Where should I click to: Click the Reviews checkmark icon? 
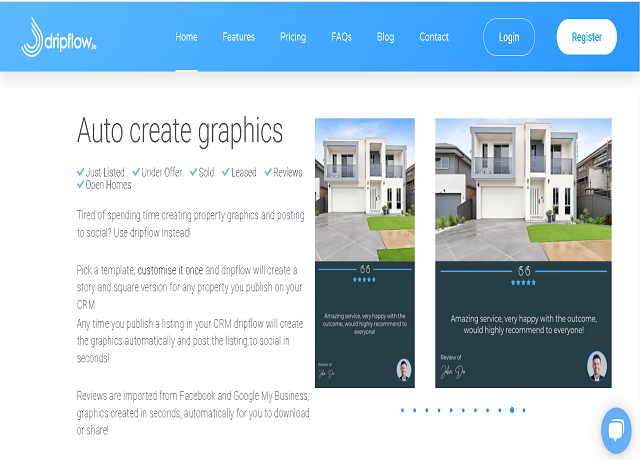click(x=268, y=172)
